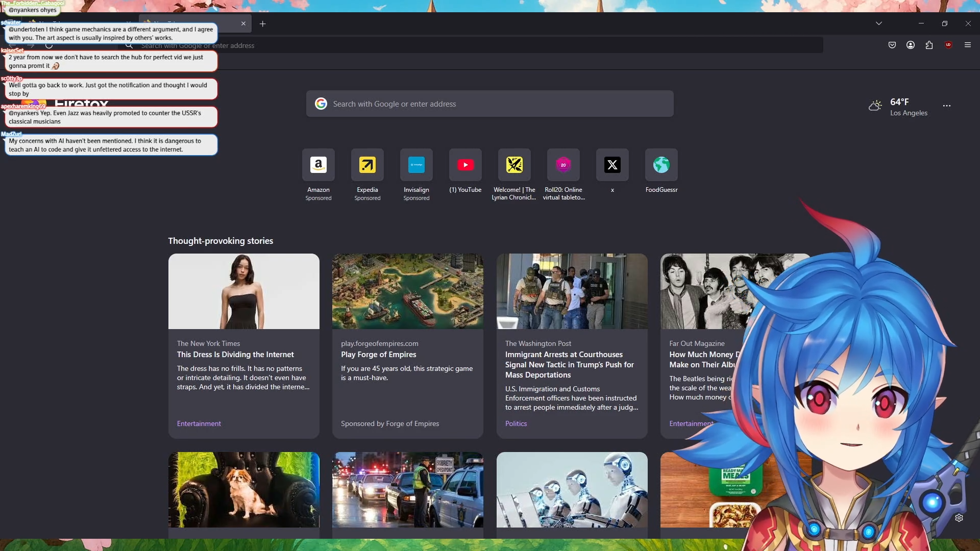The height and width of the screenshot is (551, 980).
Task: Open the Forge of Empires game thumbnail
Action: click(407, 291)
